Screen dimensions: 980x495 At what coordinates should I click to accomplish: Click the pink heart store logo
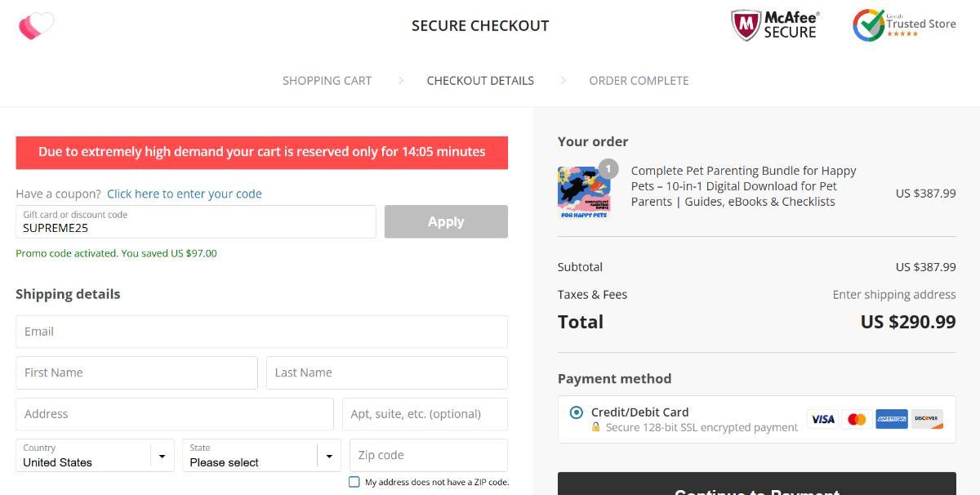pyautogui.click(x=36, y=25)
